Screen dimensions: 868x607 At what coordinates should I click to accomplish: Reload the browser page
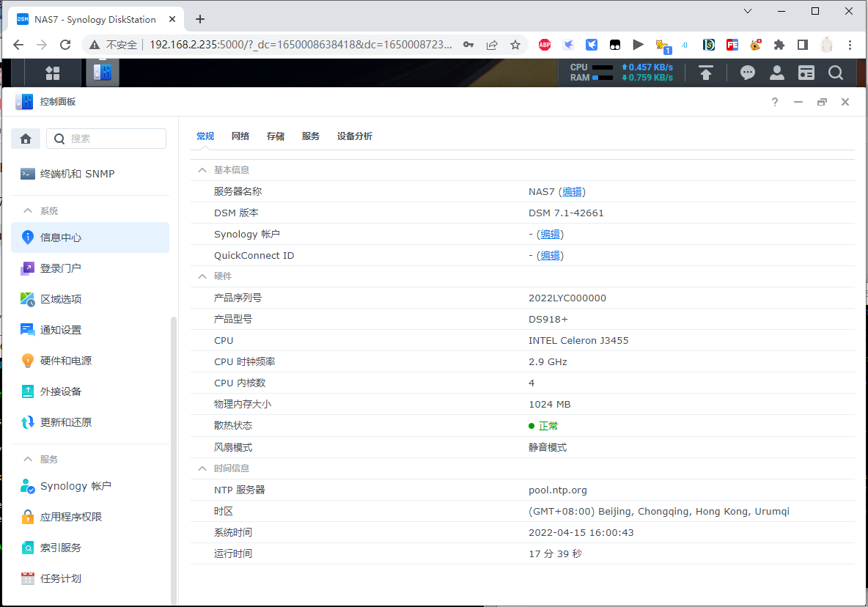[x=65, y=45]
